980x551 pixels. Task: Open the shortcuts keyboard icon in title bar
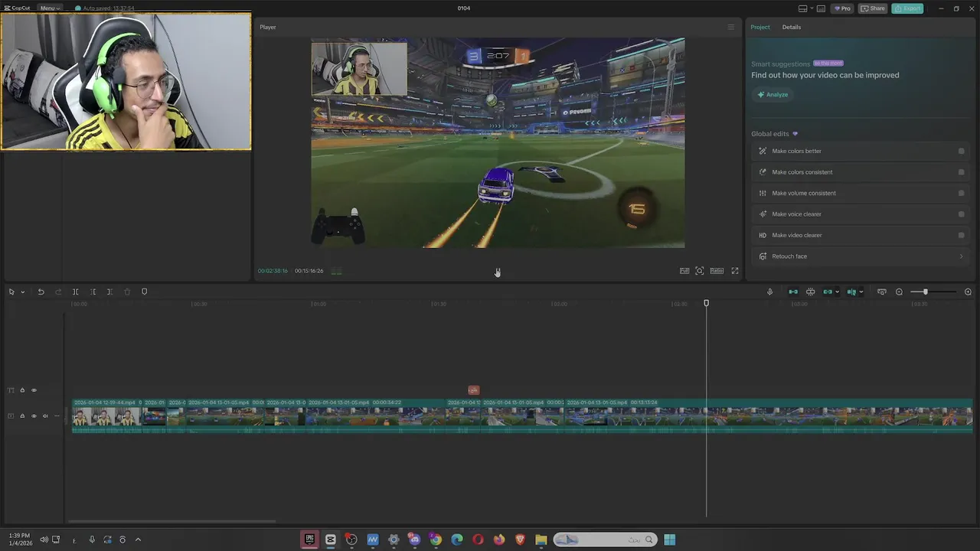[x=821, y=8]
